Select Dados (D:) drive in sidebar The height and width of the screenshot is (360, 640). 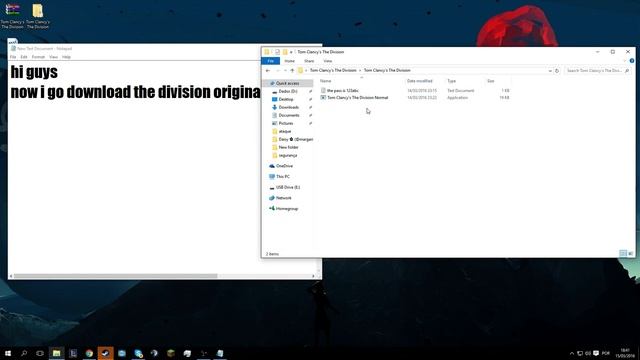pyautogui.click(x=288, y=91)
